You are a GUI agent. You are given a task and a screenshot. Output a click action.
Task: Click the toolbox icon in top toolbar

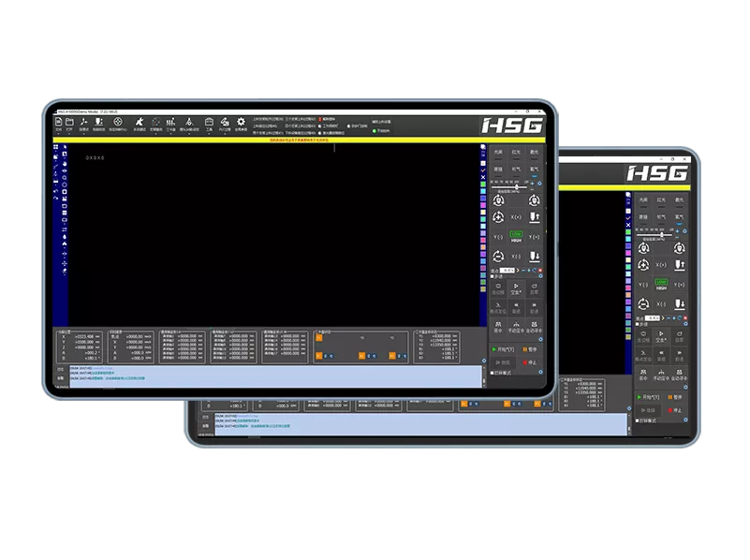(x=210, y=122)
